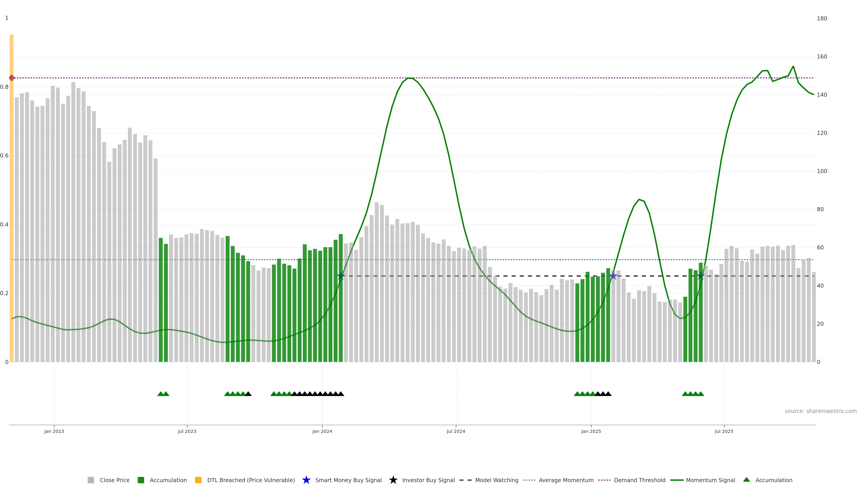This screenshot has height=488, width=868.
Task: Click the smart money star near Jan 2024
Action: pos(341,276)
